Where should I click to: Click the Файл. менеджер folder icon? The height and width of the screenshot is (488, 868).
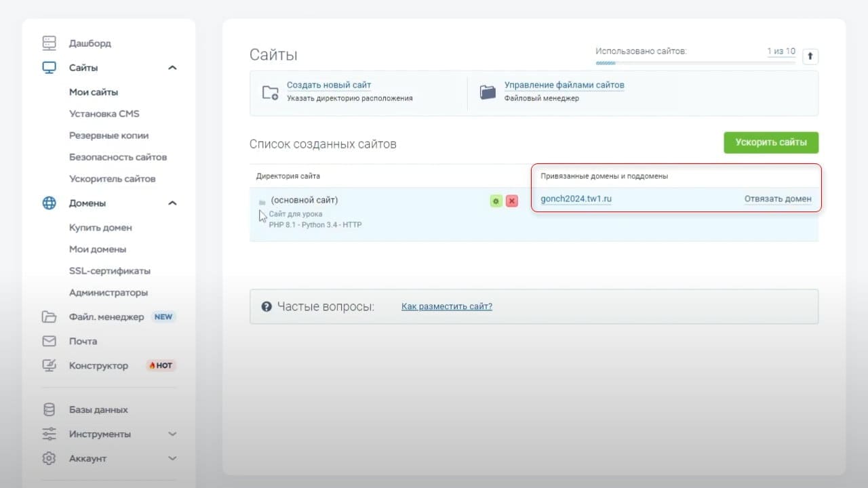tap(49, 317)
